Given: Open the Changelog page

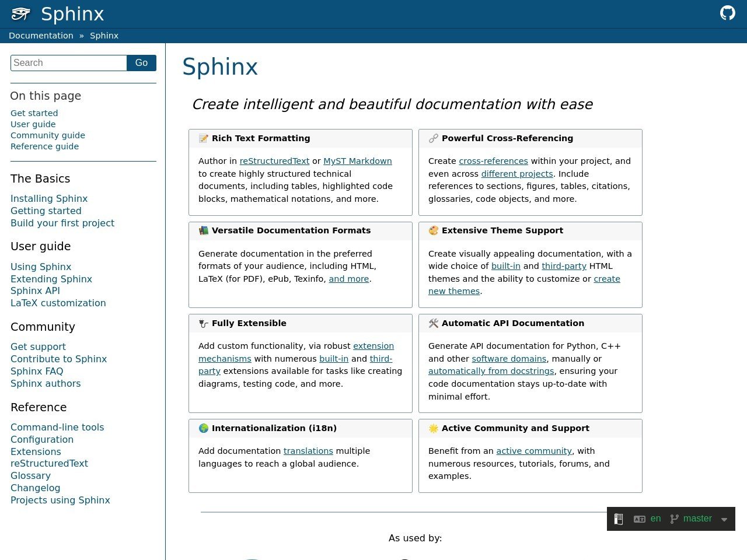Looking at the screenshot, I should tap(35, 488).
